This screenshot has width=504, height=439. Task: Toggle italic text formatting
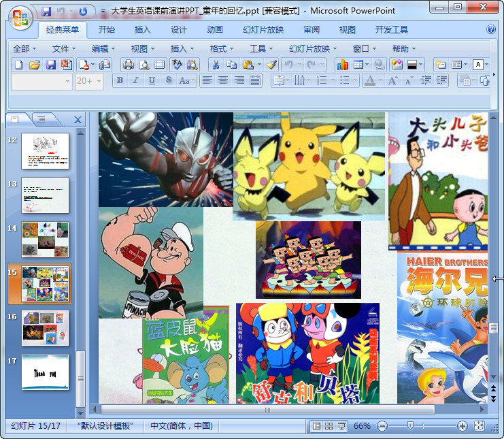point(136,80)
